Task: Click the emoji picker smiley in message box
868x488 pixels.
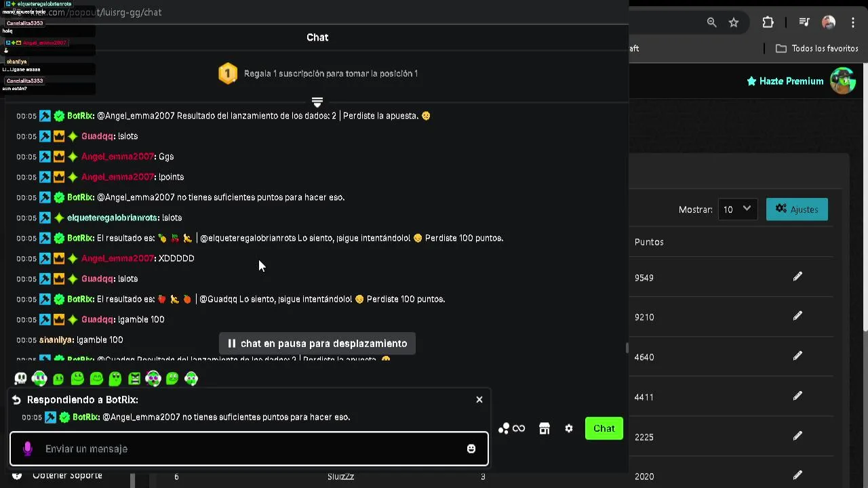Action: (x=471, y=449)
